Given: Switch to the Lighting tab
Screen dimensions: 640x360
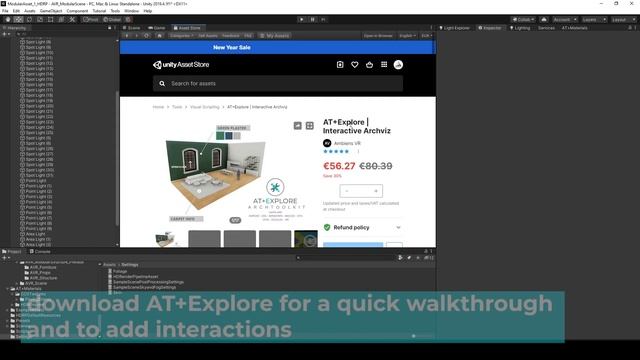Looking at the screenshot, I should tap(520, 28).
